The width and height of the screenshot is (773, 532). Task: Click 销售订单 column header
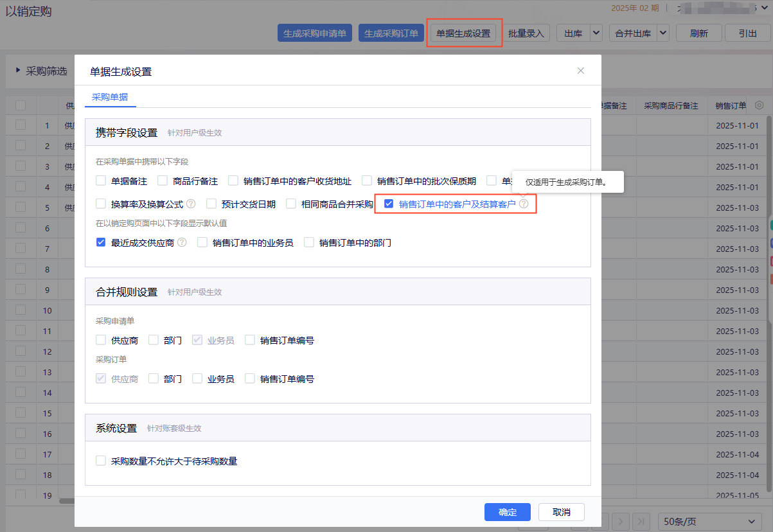coord(731,106)
